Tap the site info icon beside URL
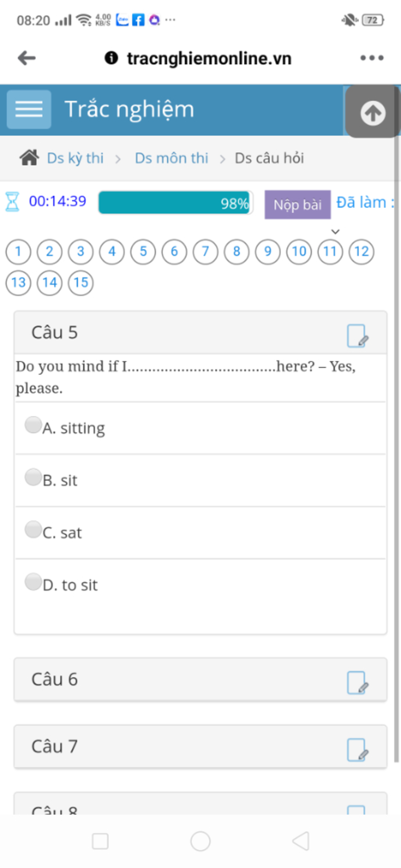 111,58
